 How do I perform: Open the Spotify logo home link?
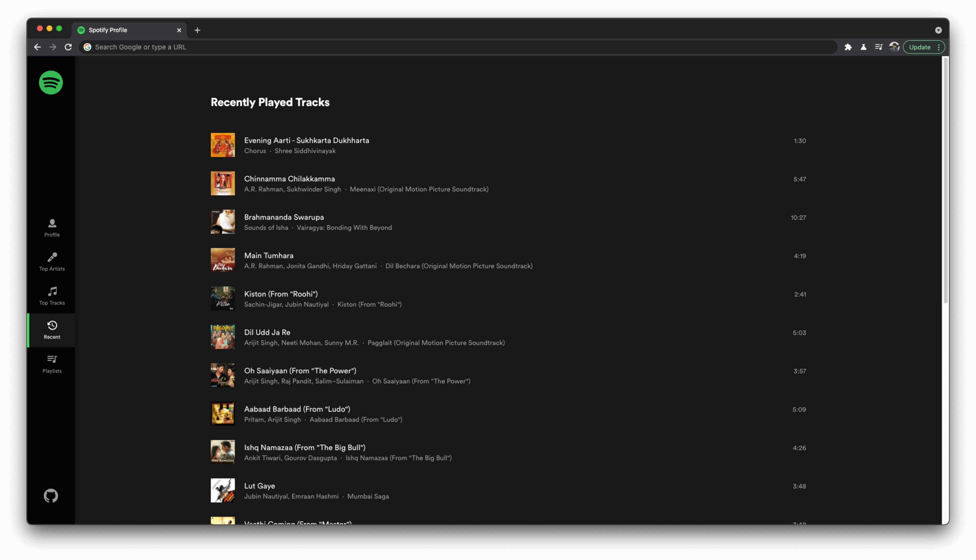click(51, 82)
